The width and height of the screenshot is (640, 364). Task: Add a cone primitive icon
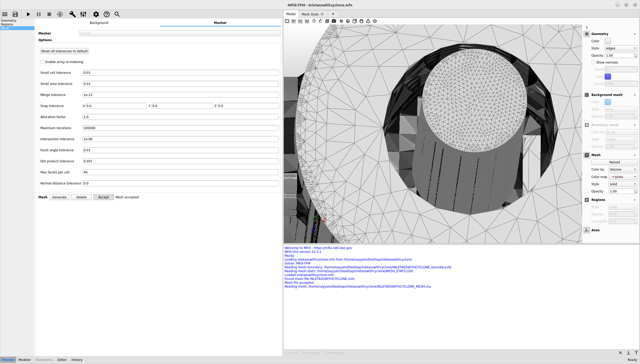click(x=368, y=21)
